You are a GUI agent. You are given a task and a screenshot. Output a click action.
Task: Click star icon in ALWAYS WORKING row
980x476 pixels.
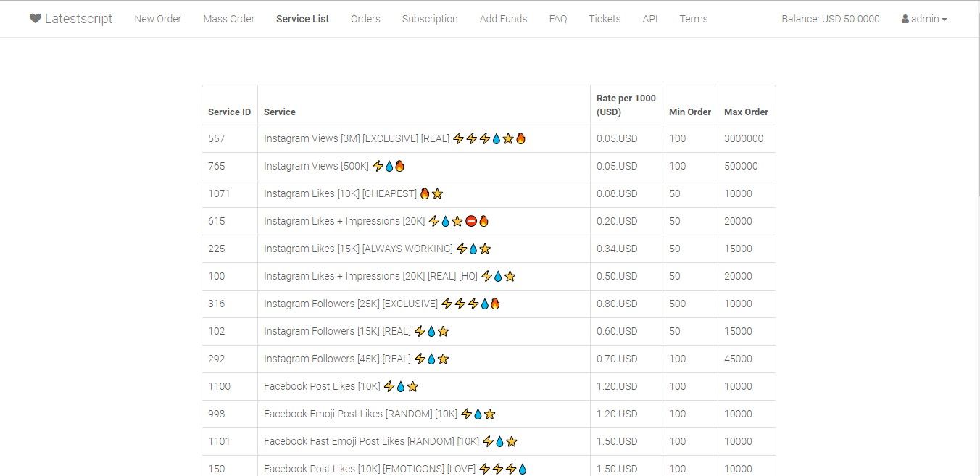coord(485,249)
